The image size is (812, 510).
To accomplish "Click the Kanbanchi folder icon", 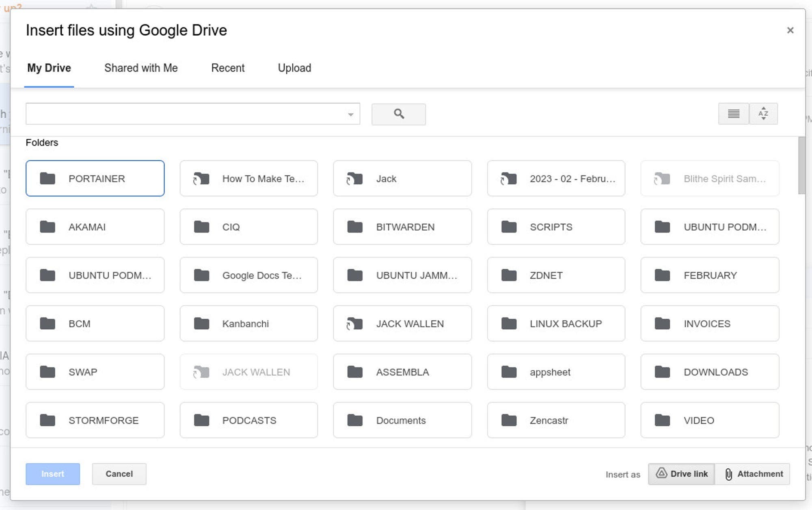I will tap(201, 323).
